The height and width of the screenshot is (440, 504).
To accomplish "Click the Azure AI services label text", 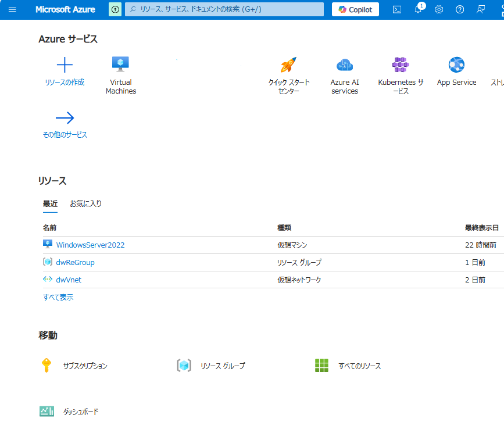I will [345, 87].
